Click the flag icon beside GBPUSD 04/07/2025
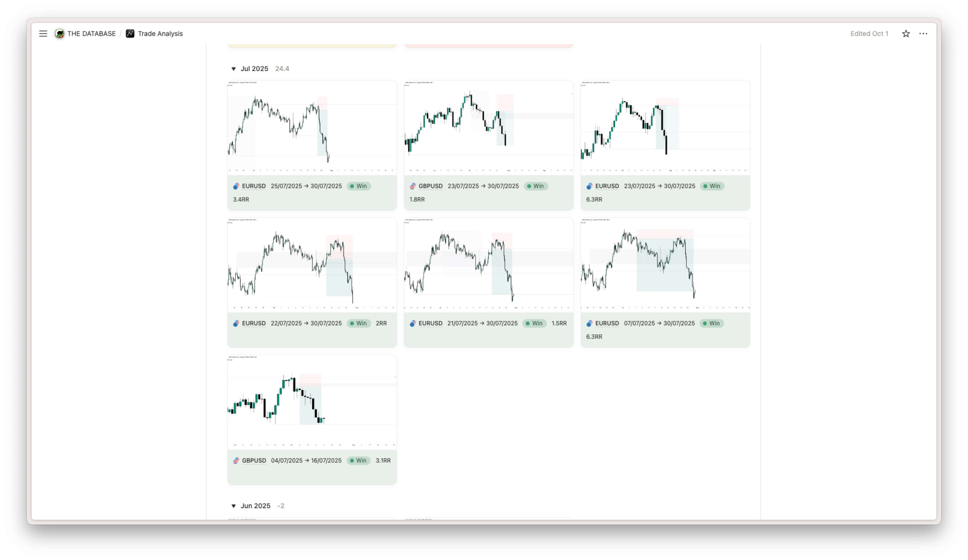The width and height of the screenshot is (968, 560). (x=236, y=461)
